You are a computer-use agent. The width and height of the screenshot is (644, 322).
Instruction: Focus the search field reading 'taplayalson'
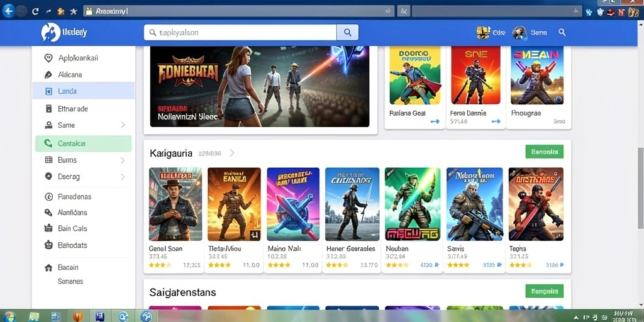240,33
